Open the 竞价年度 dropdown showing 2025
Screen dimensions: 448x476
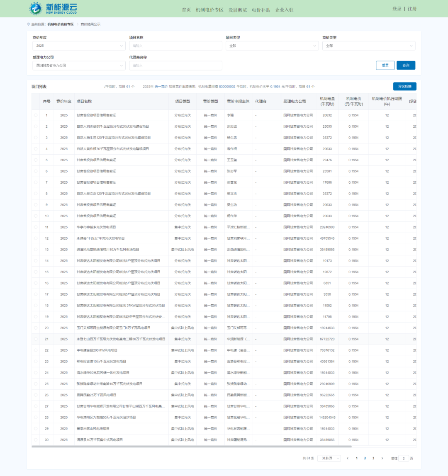coord(78,46)
